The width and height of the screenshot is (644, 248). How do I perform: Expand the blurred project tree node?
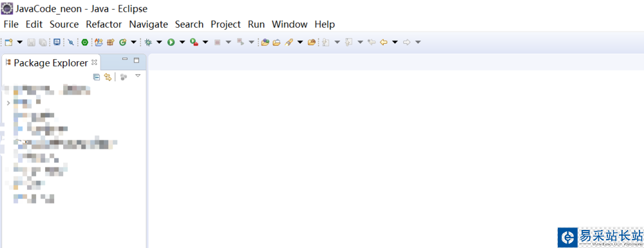pyautogui.click(x=8, y=102)
